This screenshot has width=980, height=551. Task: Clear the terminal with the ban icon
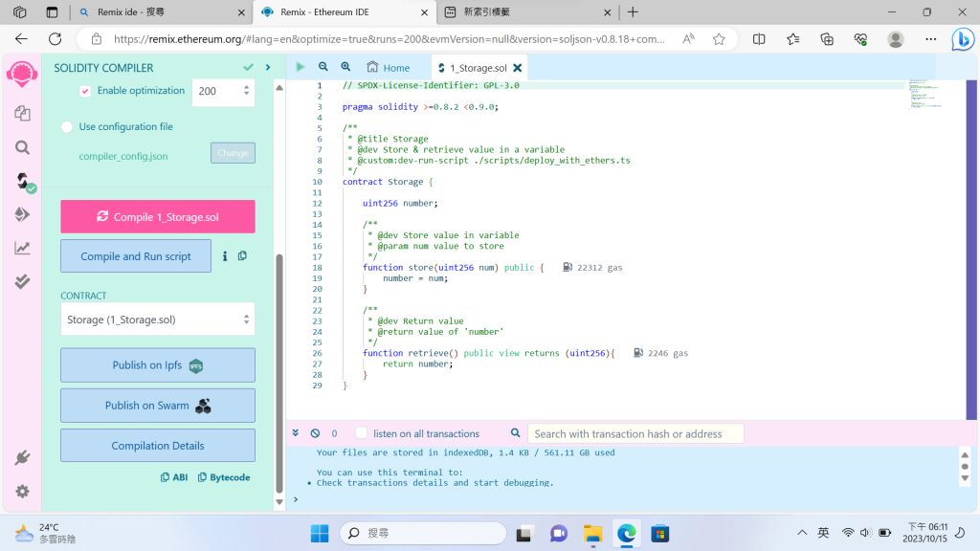coord(315,433)
